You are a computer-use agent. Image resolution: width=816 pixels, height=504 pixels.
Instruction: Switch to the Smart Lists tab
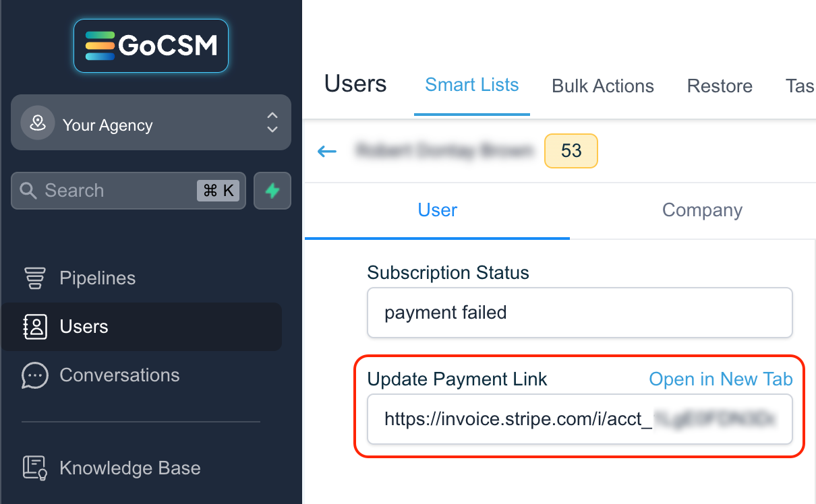click(472, 85)
